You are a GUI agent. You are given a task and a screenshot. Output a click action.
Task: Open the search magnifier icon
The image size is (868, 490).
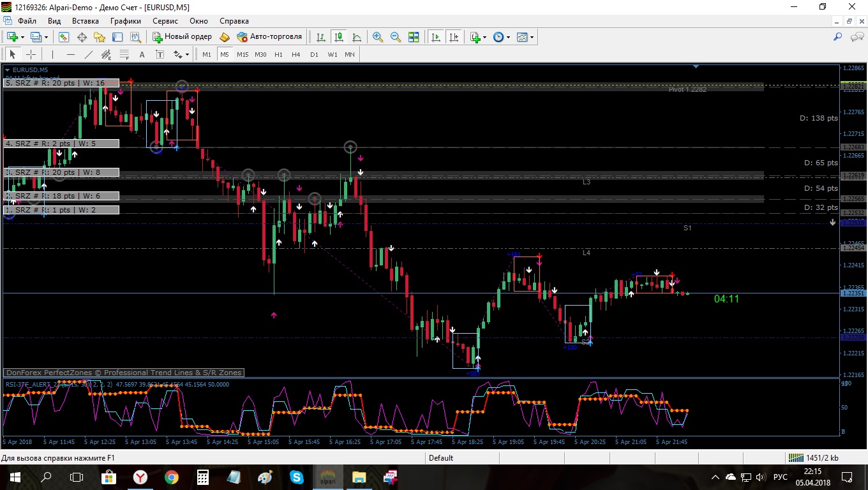838,37
